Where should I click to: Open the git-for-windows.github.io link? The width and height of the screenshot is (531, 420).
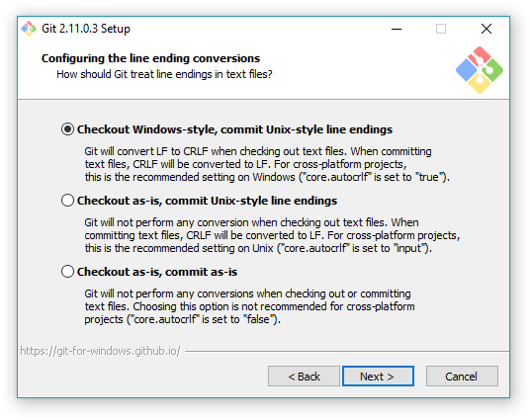pos(100,351)
